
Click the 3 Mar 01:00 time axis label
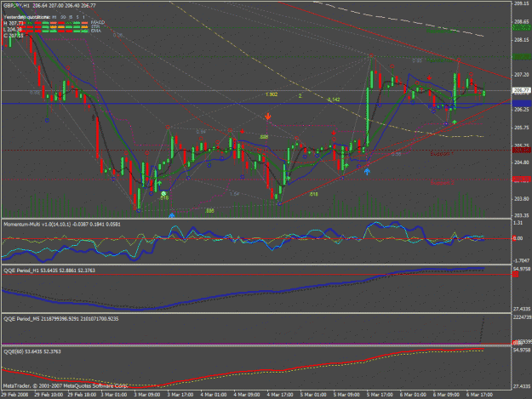[x=114, y=395]
